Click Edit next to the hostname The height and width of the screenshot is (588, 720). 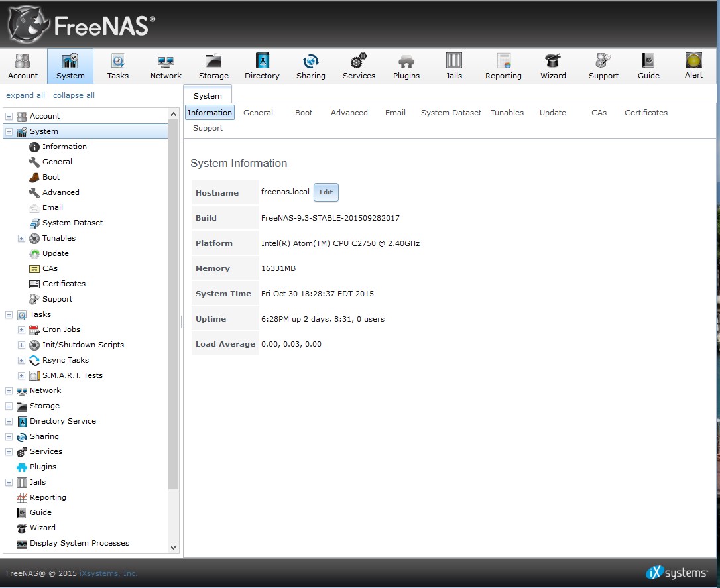[326, 192]
